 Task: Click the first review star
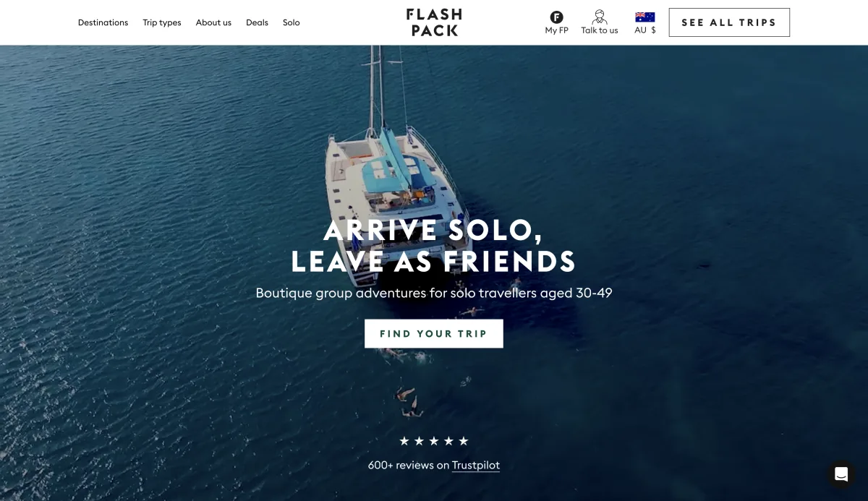coord(404,441)
